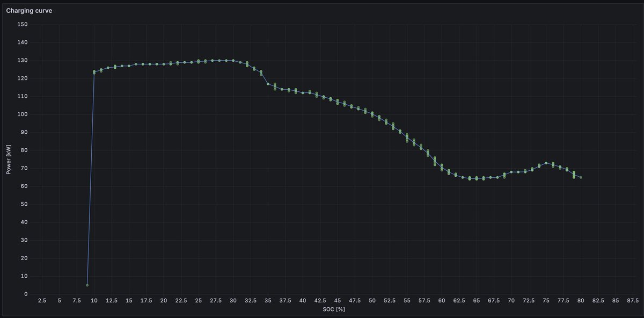This screenshot has width=644, height=318.
Task: Click the 85 tick on the SOC axis
Action: 615,300
